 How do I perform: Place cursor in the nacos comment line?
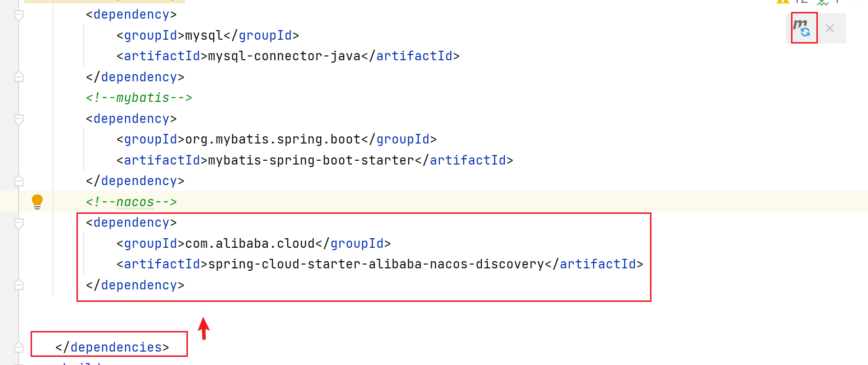[x=131, y=202]
